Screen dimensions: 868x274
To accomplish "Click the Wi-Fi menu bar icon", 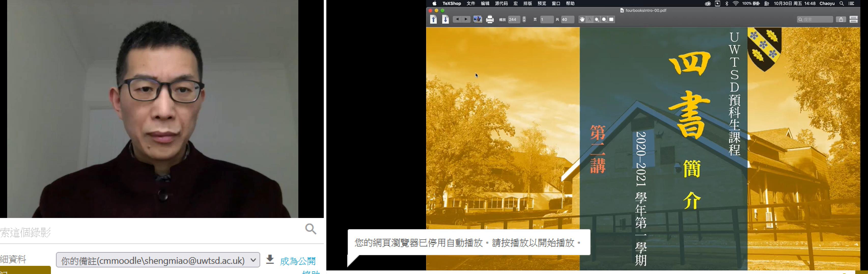I will point(736,3).
